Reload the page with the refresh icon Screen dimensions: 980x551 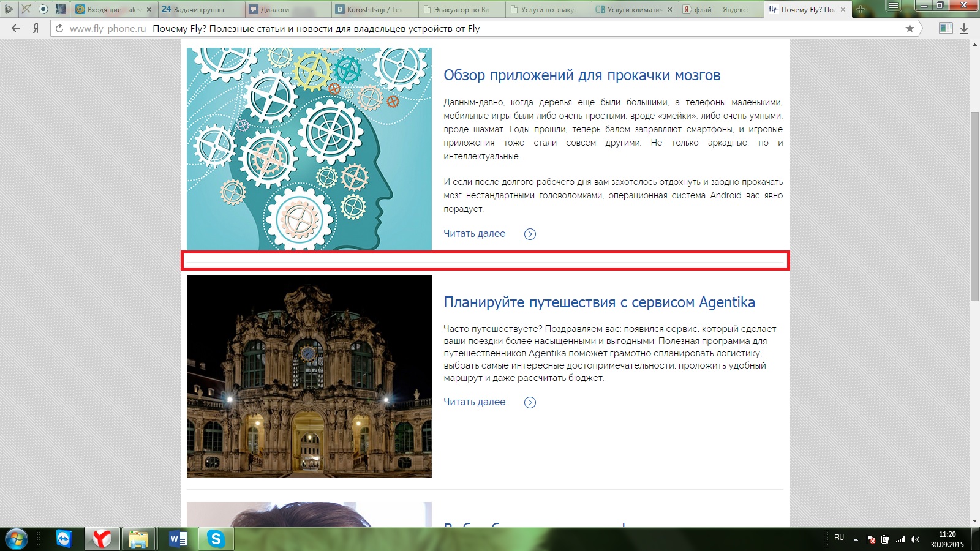(59, 29)
